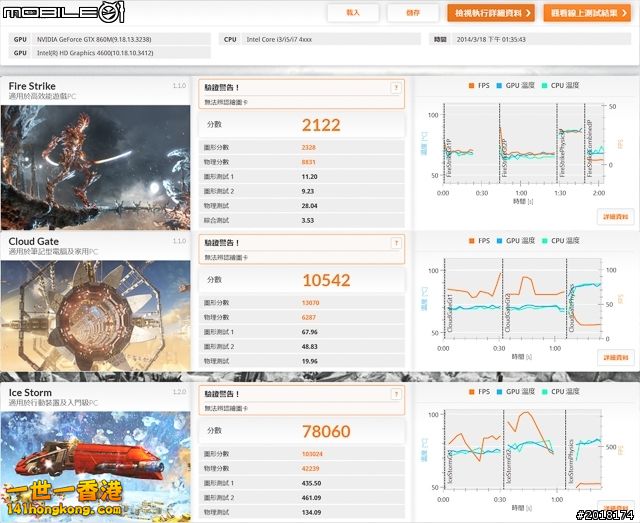Screen dimensions: 640x523
Task: Click Fire Strike graphics test 2 value 9.23
Action: [308, 191]
